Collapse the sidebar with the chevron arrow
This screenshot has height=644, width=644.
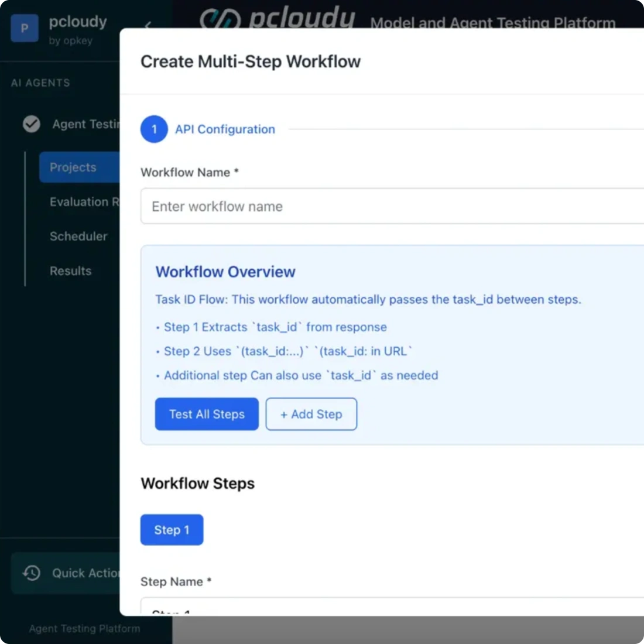148,25
